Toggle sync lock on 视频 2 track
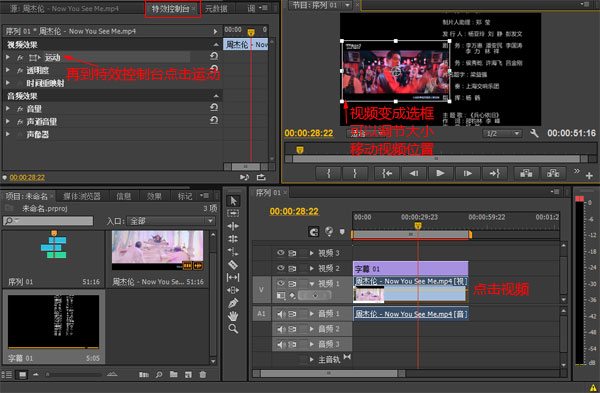This screenshot has height=393, width=600. click(292, 268)
